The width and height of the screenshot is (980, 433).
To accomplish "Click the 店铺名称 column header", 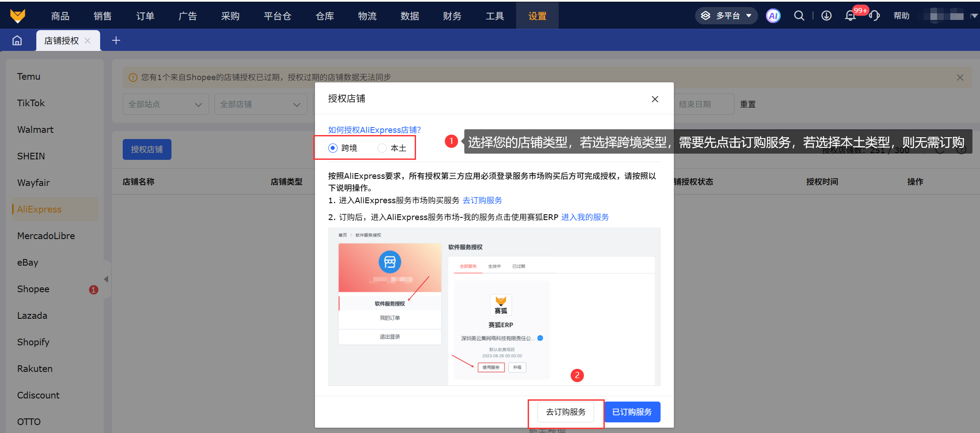I will click(139, 182).
